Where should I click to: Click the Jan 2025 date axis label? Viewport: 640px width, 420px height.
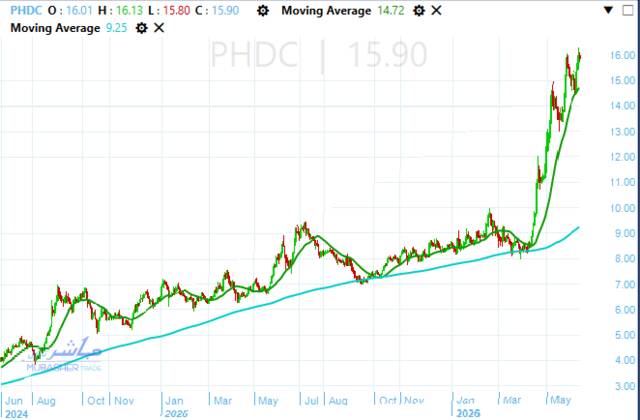[x=176, y=407]
